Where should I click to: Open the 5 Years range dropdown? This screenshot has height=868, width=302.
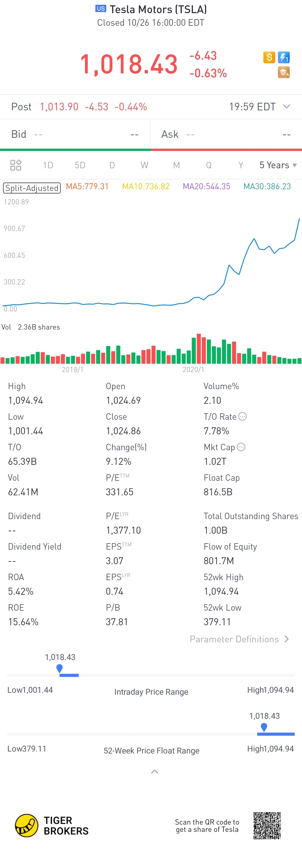click(x=278, y=165)
